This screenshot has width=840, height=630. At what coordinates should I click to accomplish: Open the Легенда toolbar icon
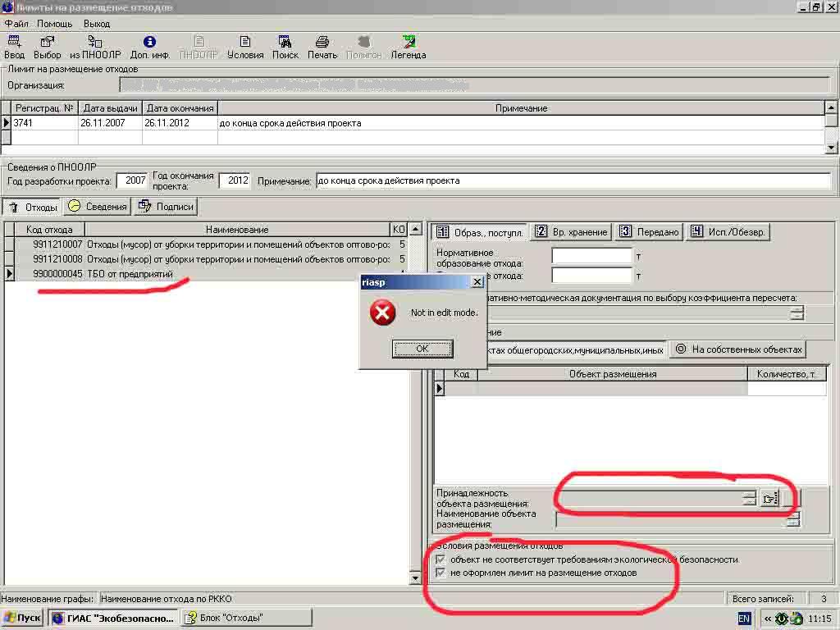coord(408,42)
